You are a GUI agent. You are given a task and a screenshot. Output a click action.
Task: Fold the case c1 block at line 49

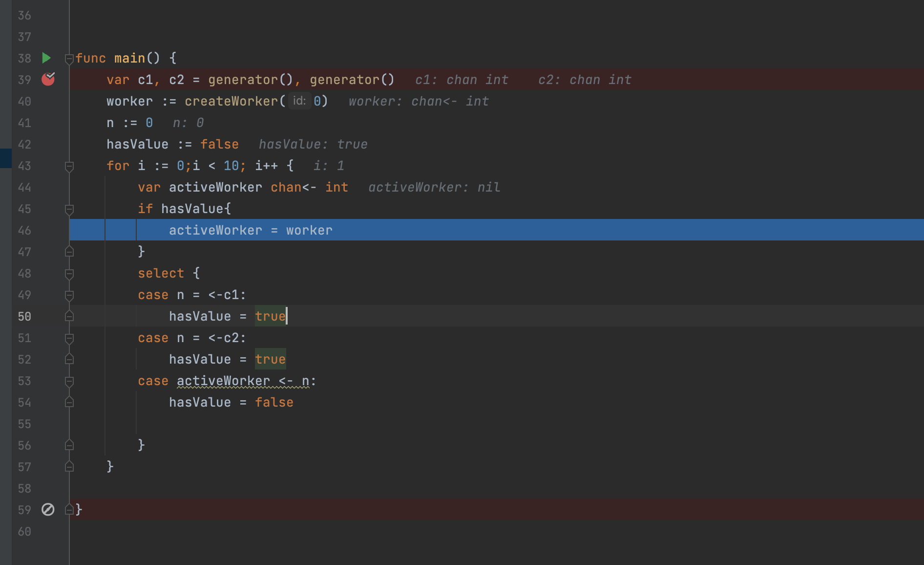click(x=69, y=295)
